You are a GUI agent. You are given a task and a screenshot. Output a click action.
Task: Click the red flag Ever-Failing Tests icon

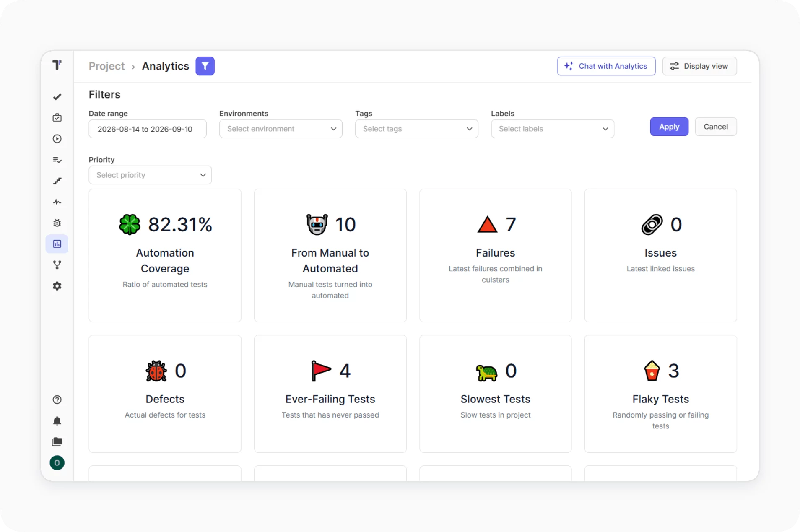(321, 371)
